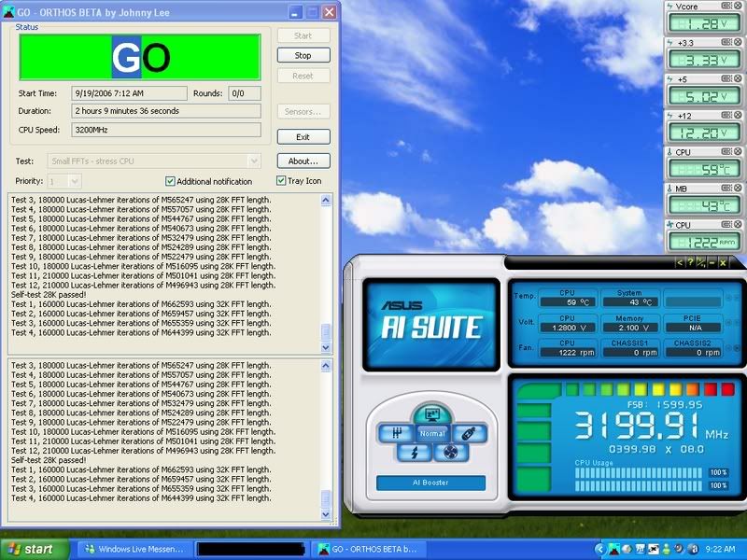Open the About... dialog in Orthos
Screen dimensions: 747x560
click(303, 161)
